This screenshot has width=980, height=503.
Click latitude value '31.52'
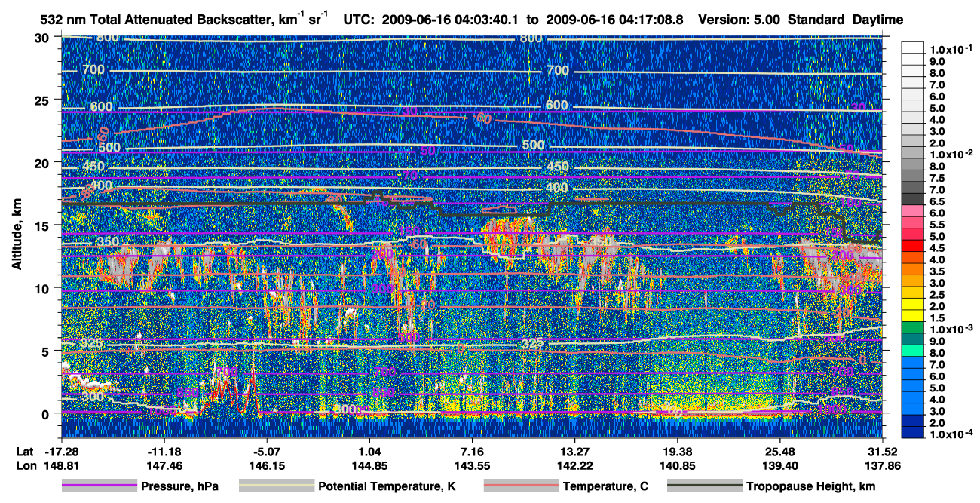click(x=883, y=452)
